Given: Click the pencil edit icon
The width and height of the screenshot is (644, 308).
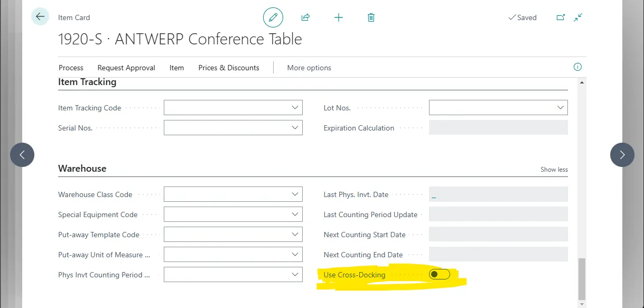Looking at the screenshot, I should pos(273,17).
